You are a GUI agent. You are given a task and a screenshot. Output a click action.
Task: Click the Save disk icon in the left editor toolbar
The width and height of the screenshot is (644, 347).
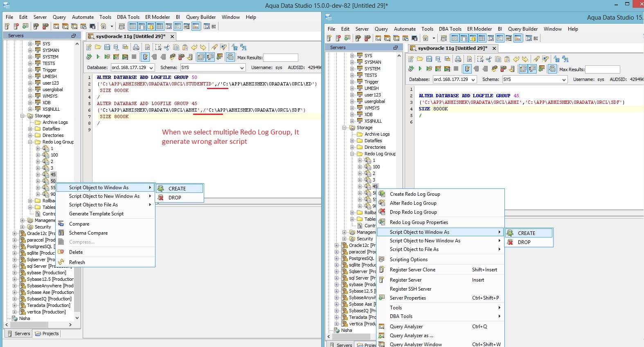click(107, 47)
